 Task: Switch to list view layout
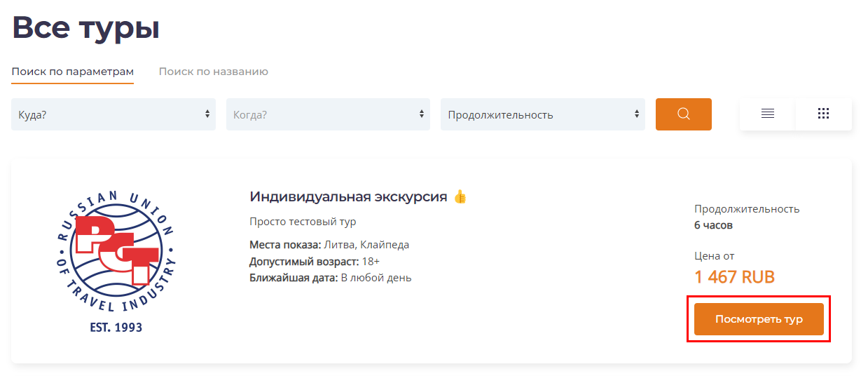(767, 114)
